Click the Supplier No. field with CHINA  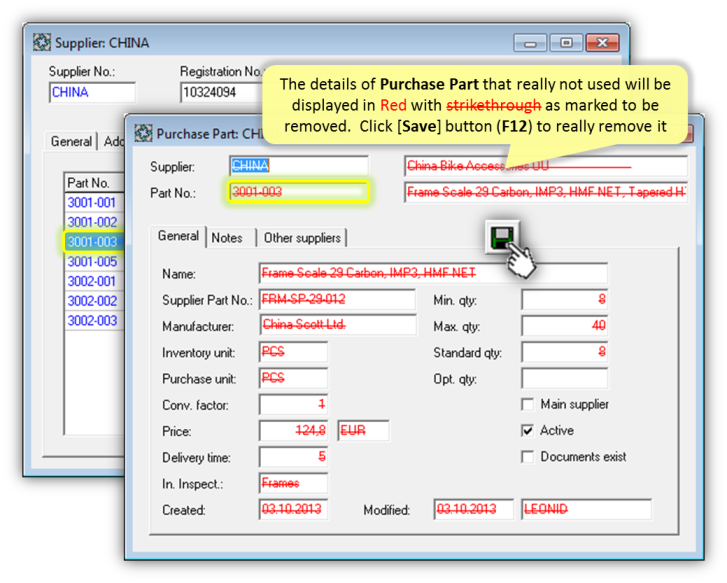click(x=92, y=92)
